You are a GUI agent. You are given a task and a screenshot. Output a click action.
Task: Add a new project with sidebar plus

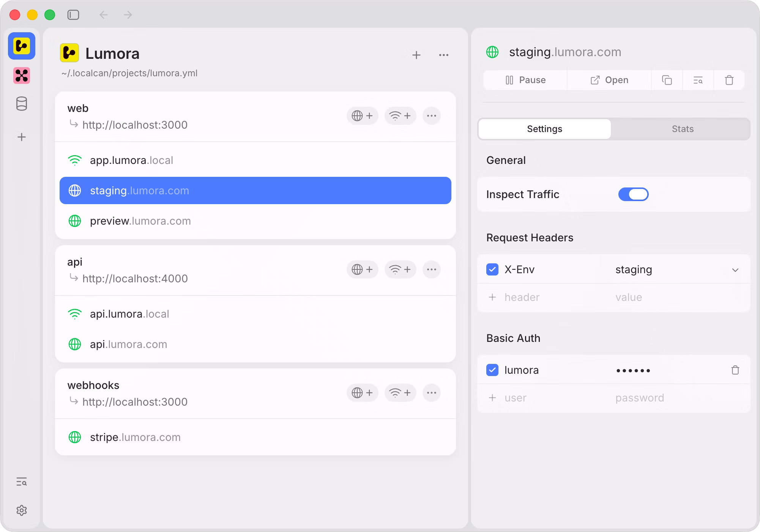click(x=22, y=137)
